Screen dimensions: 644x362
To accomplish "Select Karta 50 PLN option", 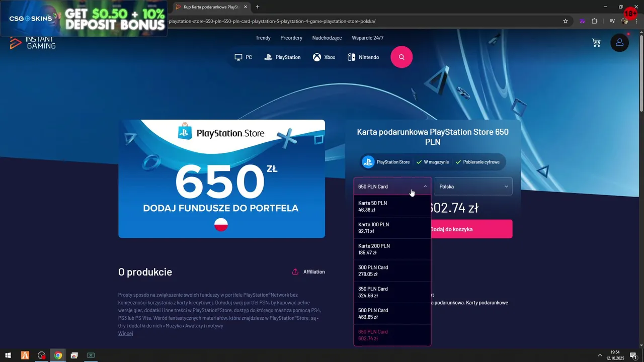I will point(392,206).
